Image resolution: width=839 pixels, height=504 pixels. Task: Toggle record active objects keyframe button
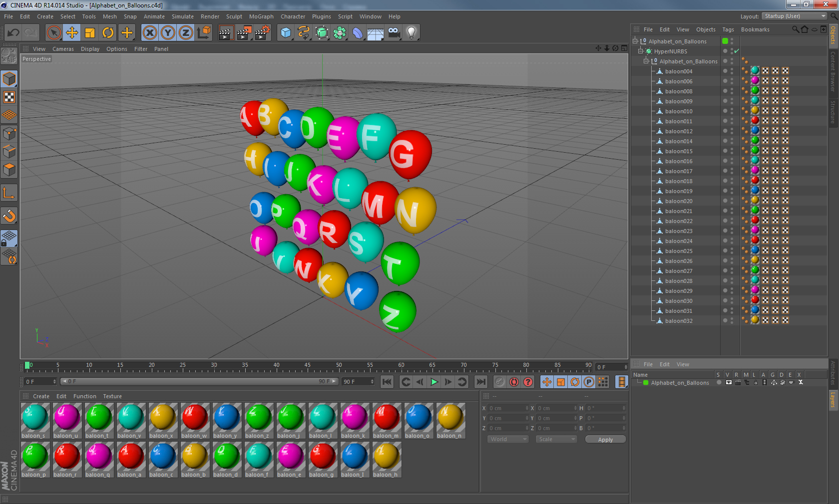pos(500,382)
